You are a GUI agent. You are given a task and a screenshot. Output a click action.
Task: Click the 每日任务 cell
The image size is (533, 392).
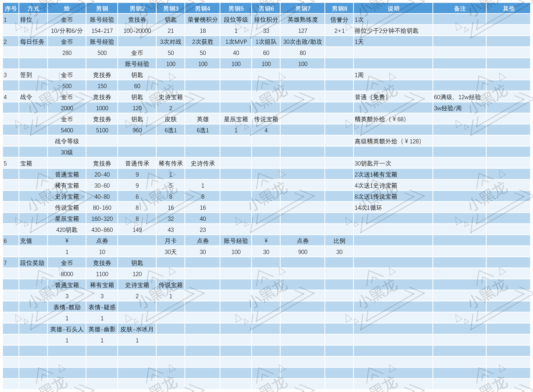point(32,42)
